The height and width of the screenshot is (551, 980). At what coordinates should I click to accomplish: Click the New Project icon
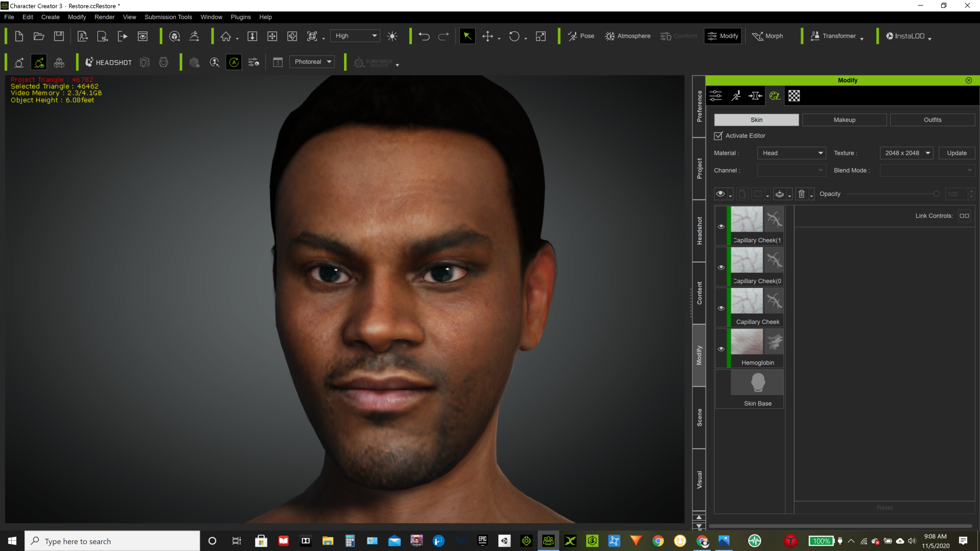[19, 36]
